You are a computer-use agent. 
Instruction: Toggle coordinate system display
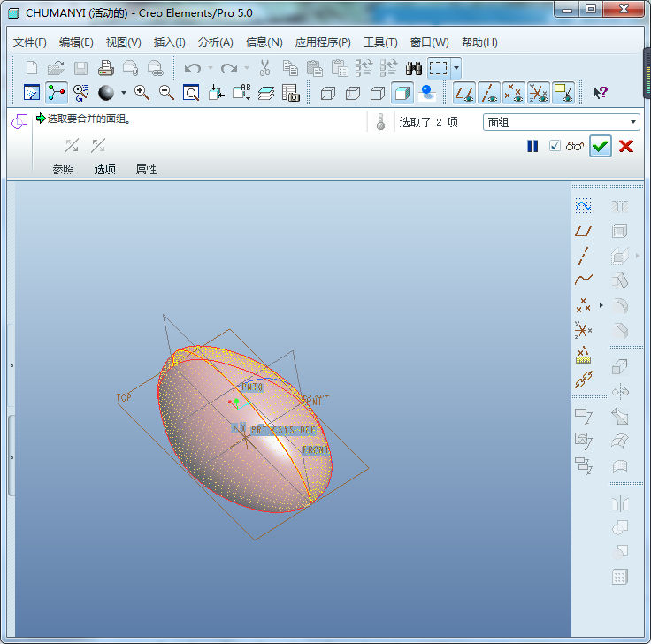(x=539, y=93)
